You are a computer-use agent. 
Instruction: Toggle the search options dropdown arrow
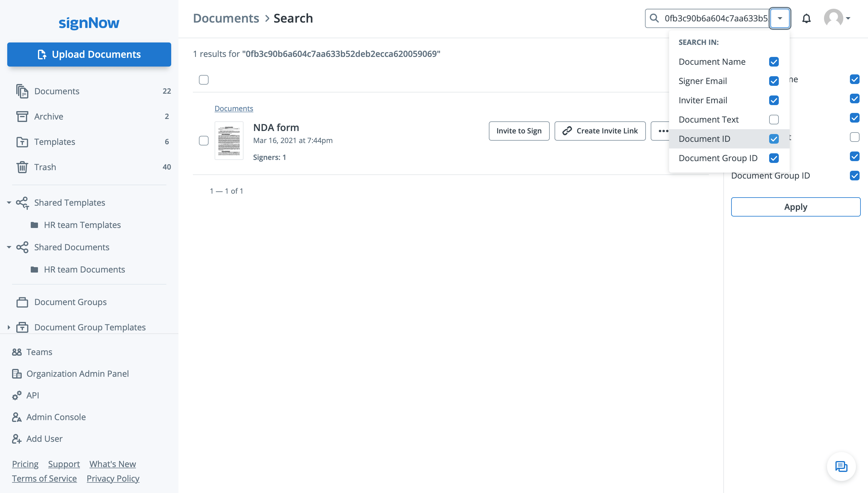click(780, 18)
